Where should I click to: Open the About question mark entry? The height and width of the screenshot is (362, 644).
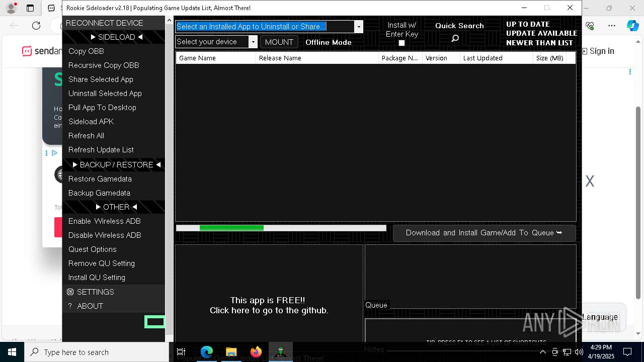(114, 306)
